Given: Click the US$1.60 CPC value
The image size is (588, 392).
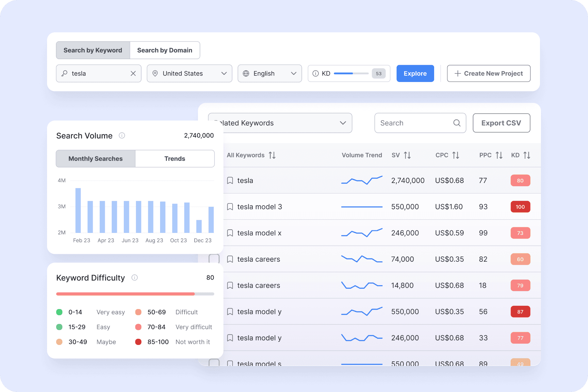Looking at the screenshot, I should [x=449, y=207].
